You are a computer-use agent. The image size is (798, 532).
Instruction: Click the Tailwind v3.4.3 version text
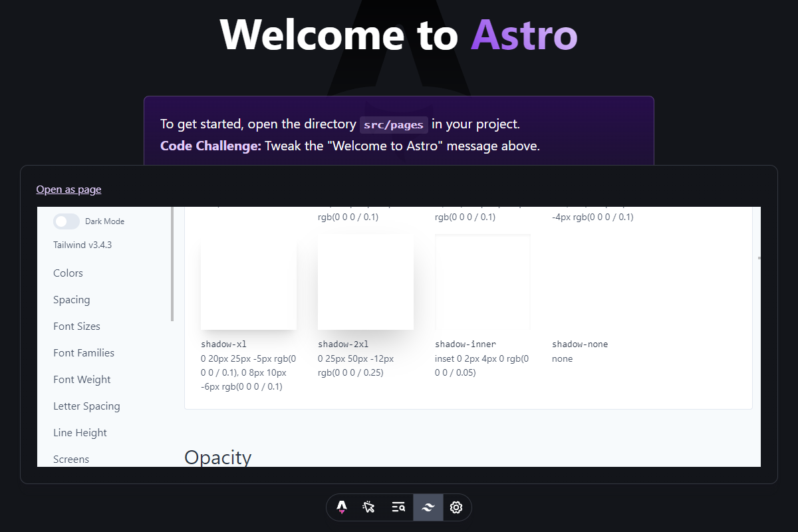click(82, 245)
